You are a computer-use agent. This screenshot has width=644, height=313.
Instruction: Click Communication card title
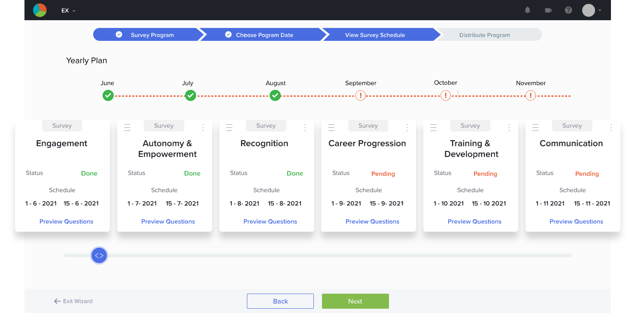(571, 144)
